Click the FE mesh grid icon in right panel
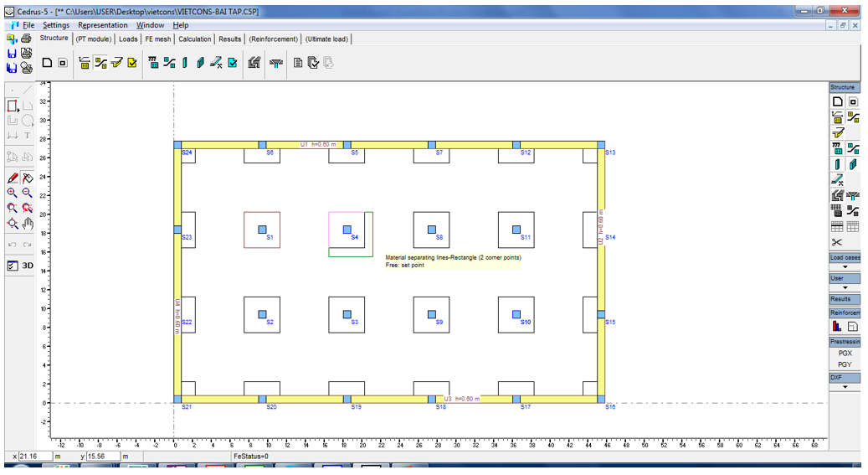 click(x=836, y=210)
